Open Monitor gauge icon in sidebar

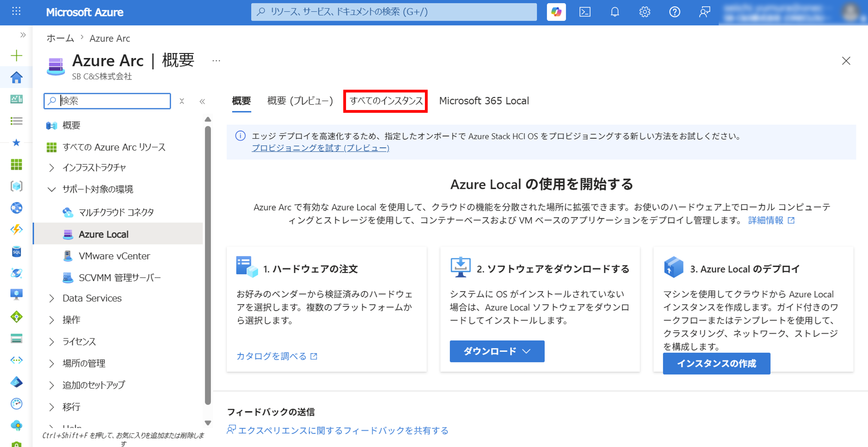(16, 404)
